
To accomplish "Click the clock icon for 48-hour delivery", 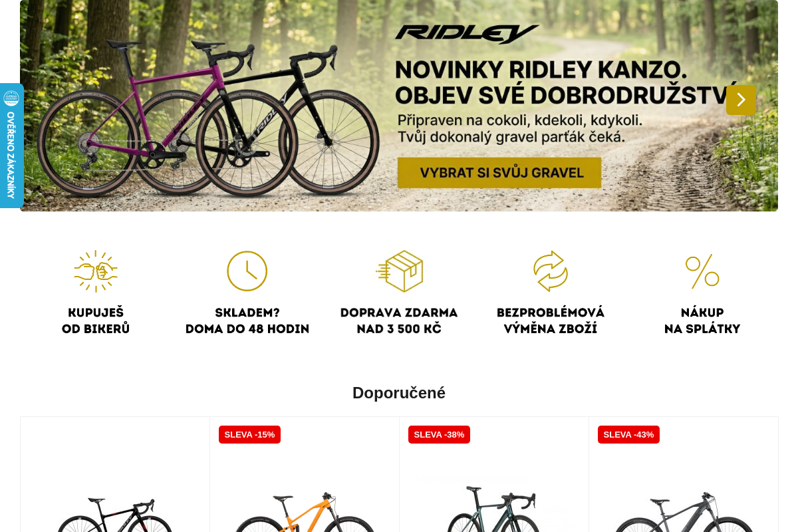I will click(x=247, y=271).
